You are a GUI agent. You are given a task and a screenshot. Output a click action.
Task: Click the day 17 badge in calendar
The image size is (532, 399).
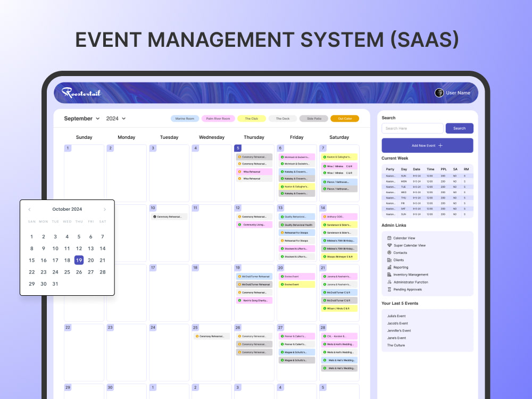point(153,268)
